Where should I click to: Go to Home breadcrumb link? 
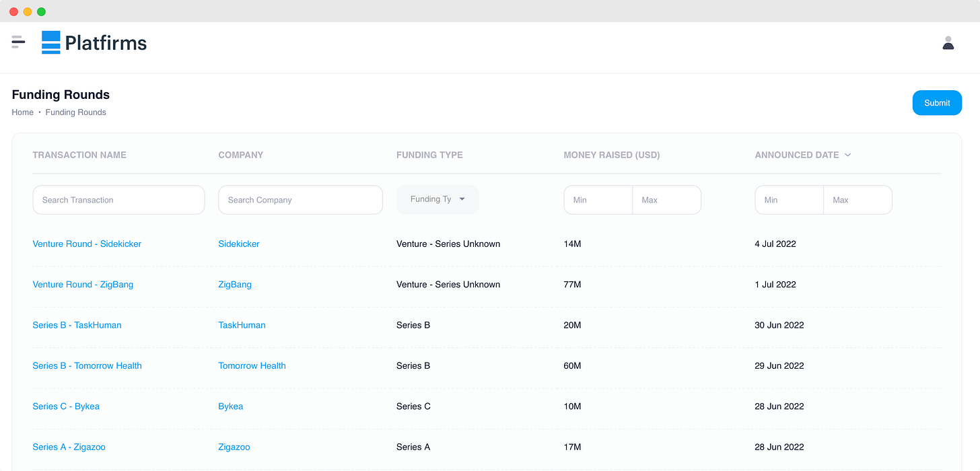tap(22, 112)
